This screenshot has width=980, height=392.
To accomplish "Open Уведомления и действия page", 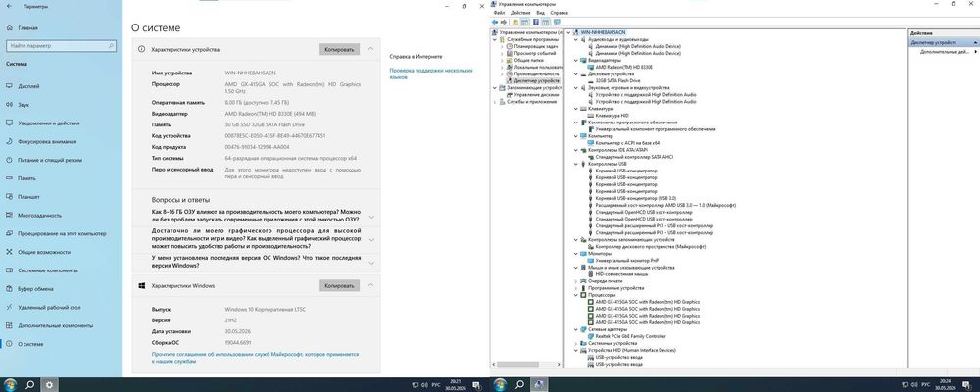I will point(49,123).
